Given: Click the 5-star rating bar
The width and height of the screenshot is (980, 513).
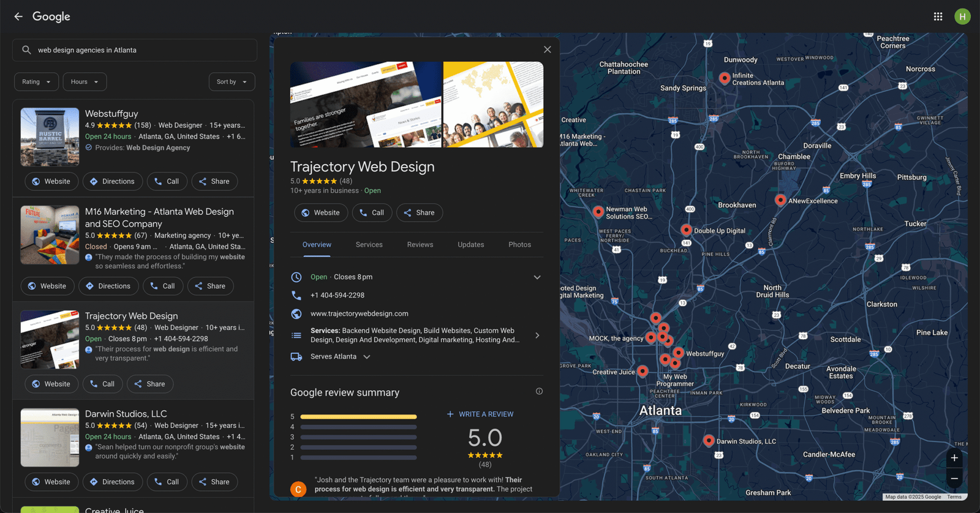Looking at the screenshot, I should tap(358, 417).
